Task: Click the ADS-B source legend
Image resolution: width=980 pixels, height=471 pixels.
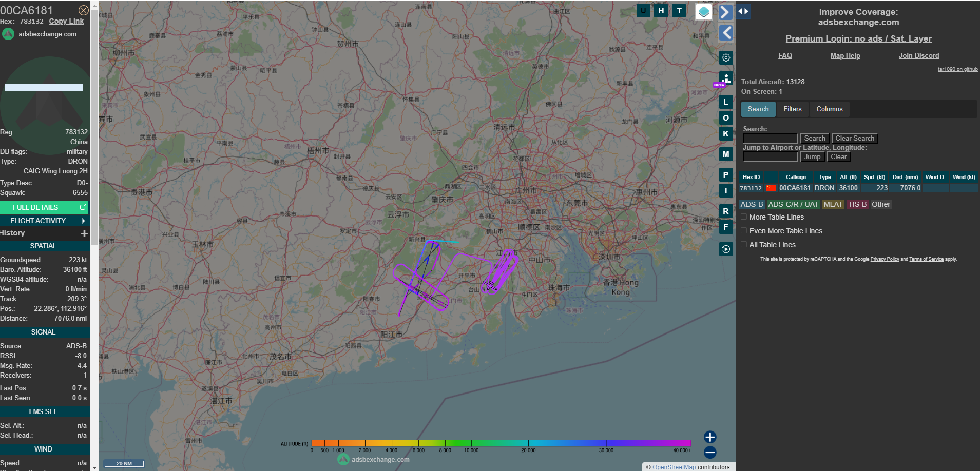Action: point(752,204)
